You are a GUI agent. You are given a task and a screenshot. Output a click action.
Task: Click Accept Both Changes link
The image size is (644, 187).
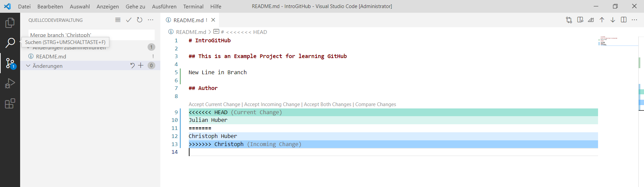pos(327,104)
